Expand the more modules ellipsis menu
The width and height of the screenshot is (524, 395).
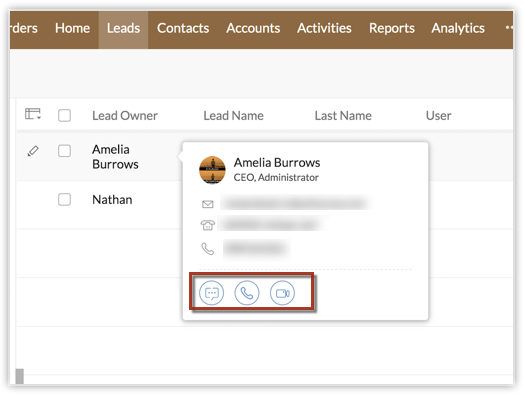(x=509, y=27)
